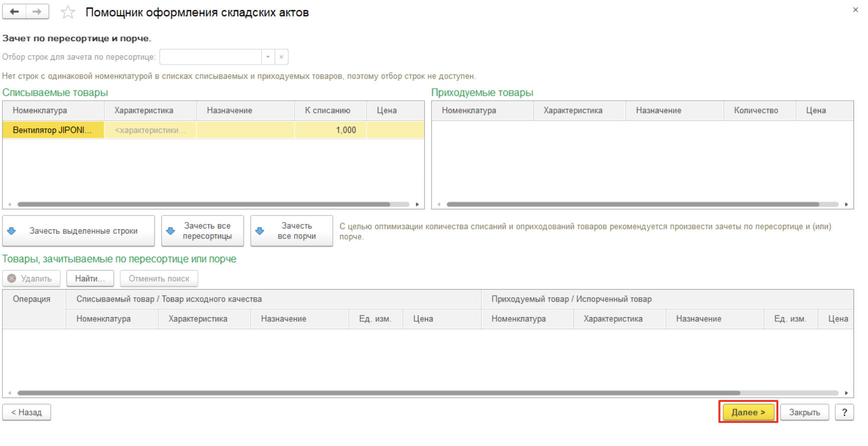Click the Операция column header in bottom table
Screen dimensions: 868x446
tap(32, 299)
